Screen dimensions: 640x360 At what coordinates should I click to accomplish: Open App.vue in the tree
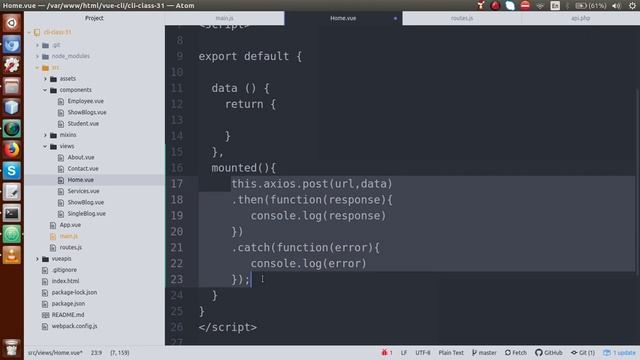point(70,225)
